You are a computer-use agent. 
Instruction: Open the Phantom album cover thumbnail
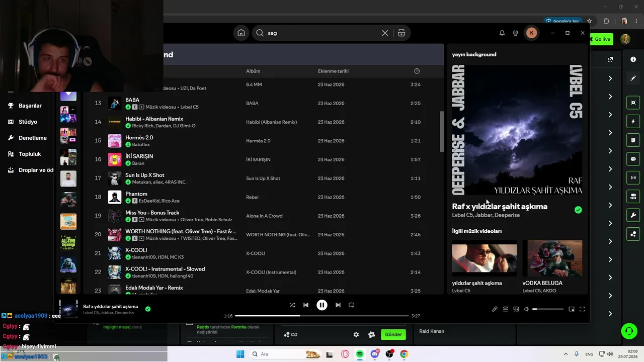(x=115, y=197)
